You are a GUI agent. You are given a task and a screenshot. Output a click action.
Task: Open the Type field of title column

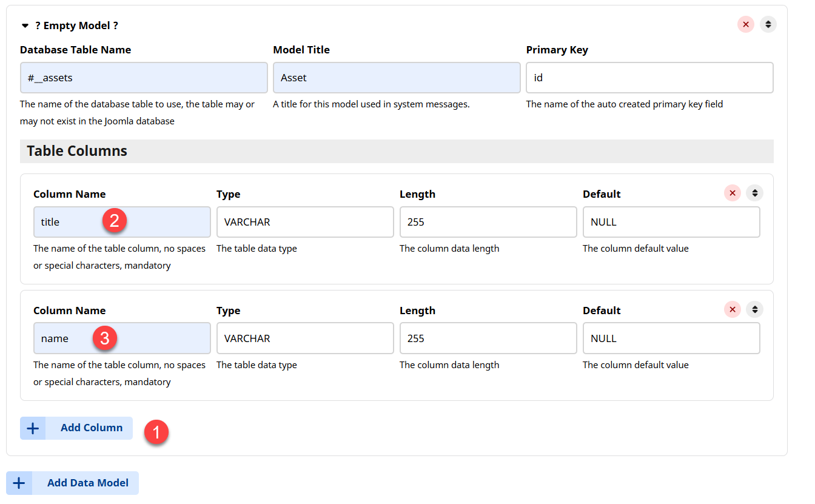(x=305, y=222)
